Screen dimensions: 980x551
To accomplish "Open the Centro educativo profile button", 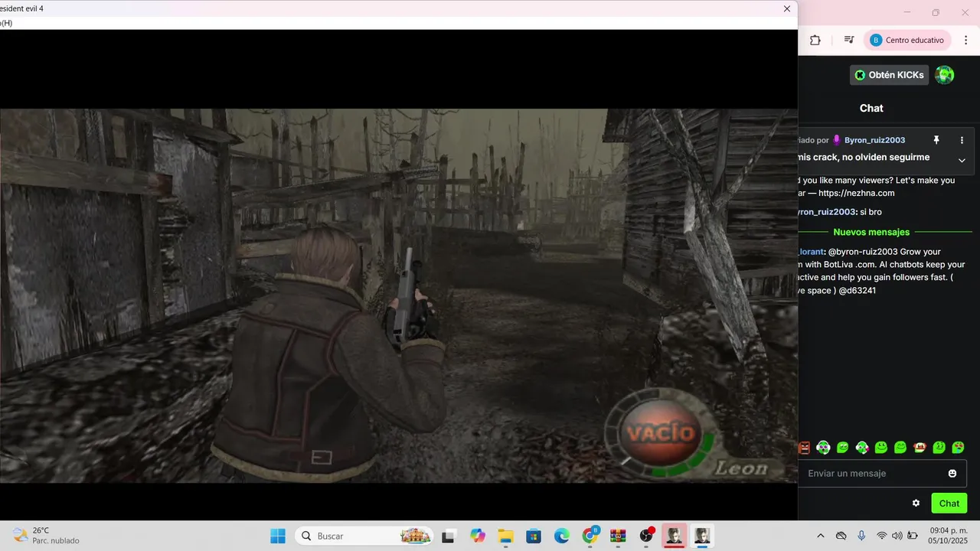I will click(x=907, y=40).
